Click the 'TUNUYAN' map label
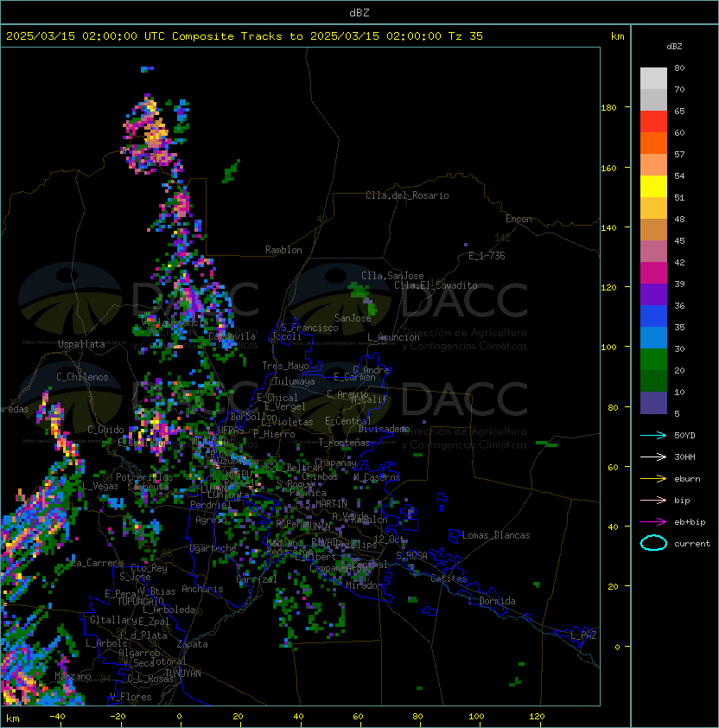719x728 pixels. click(183, 674)
